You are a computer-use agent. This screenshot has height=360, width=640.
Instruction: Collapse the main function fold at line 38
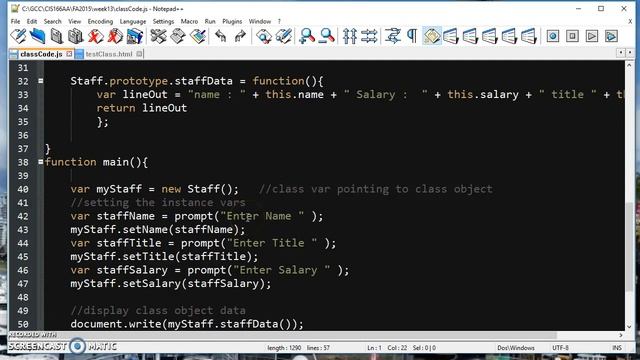coord(40,162)
